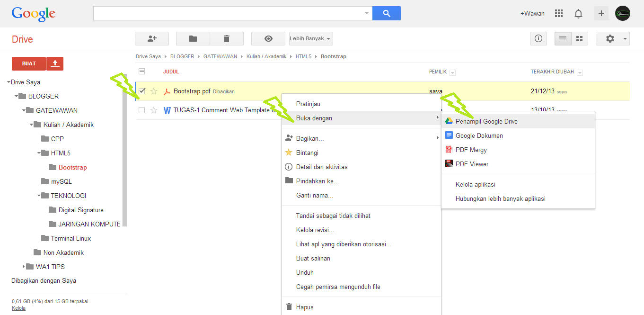
Task: Click the +Wawan profile link
Action: point(532,13)
